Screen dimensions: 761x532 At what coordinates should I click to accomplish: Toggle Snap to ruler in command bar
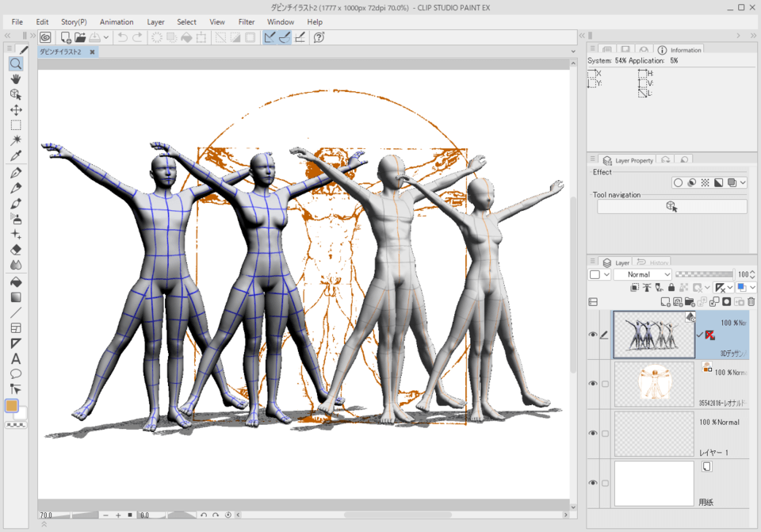pos(270,37)
